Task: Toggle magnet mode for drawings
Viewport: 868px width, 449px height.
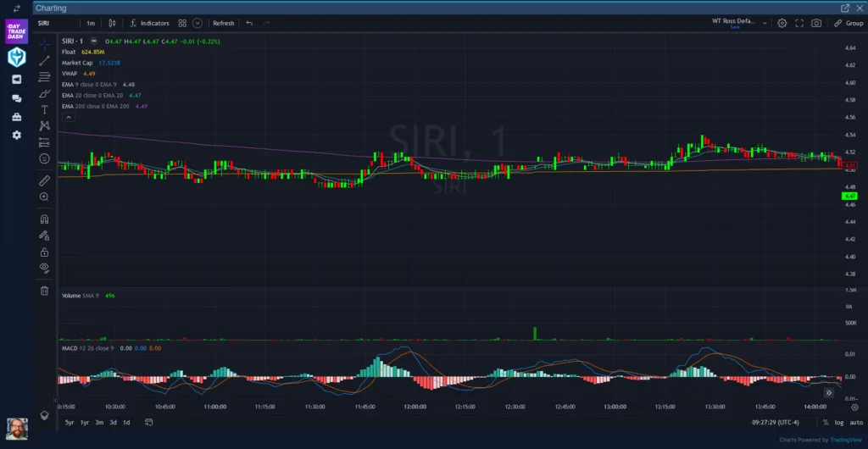Action: coord(44,219)
